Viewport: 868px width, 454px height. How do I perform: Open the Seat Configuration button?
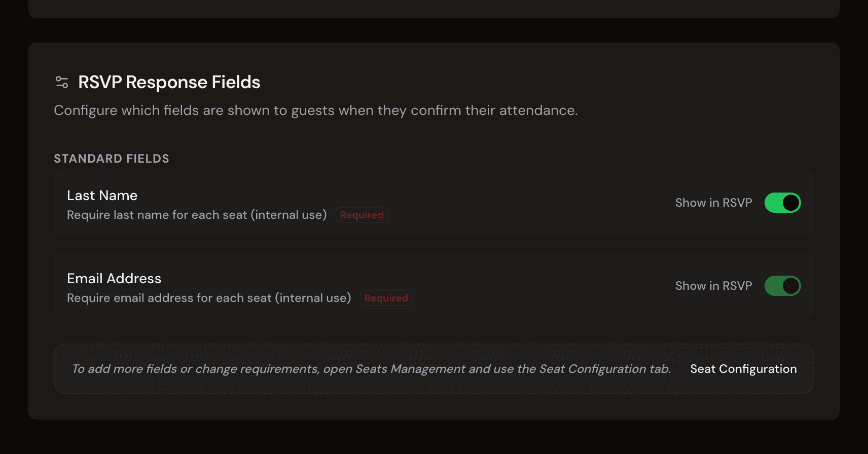point(743,369)
